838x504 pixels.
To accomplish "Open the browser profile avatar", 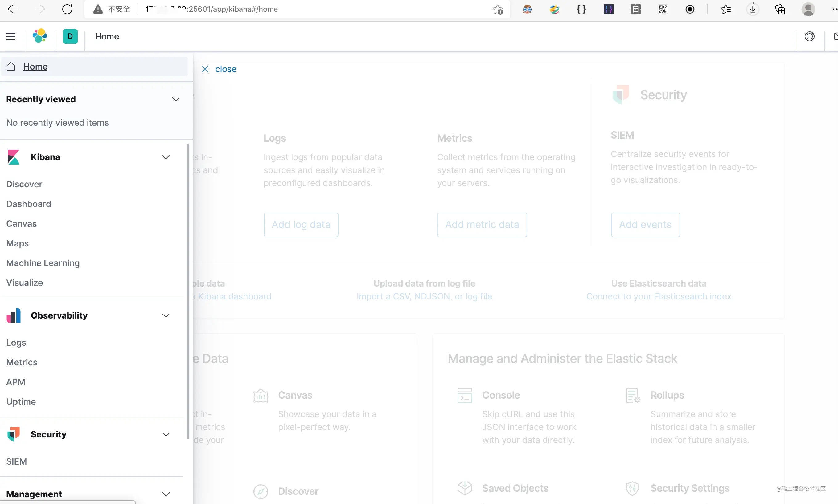I will point(808,9).
